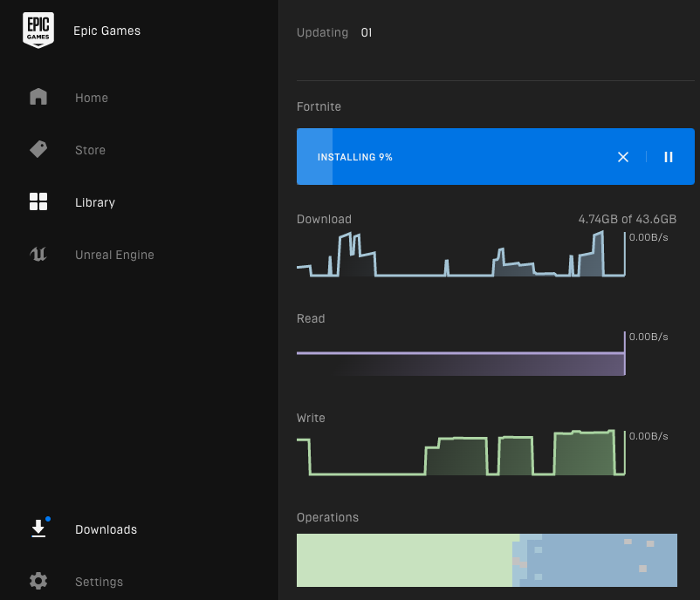This screenshot has height=600, width=700.
Task: Click the Write speed graph
Action: click(461, 453)
